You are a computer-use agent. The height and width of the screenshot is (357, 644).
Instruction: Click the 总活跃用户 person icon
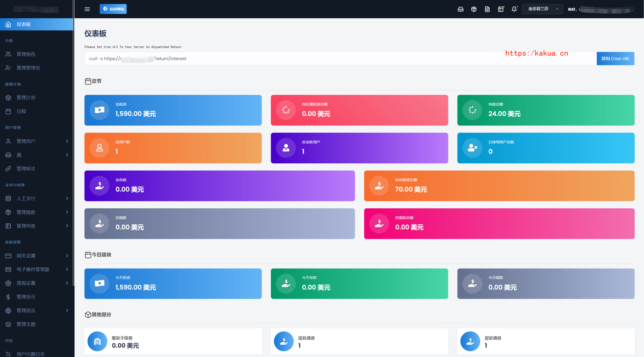tap(286, 148)
